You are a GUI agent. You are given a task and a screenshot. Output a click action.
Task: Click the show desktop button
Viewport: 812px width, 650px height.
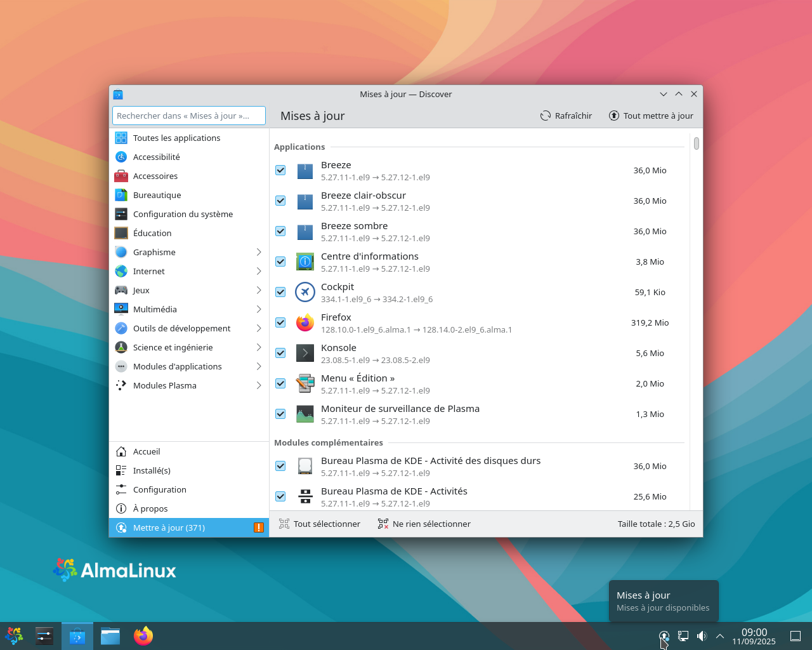[x=796, y=636]
